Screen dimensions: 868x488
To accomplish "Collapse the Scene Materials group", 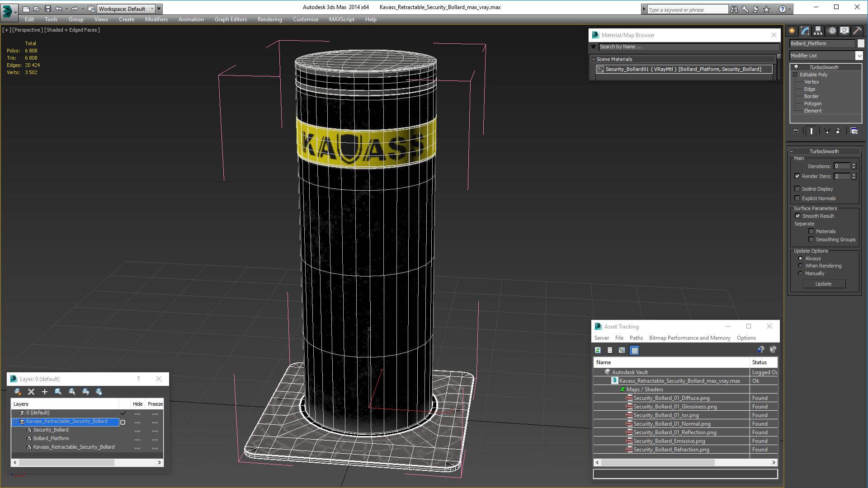I will [594, 59].
